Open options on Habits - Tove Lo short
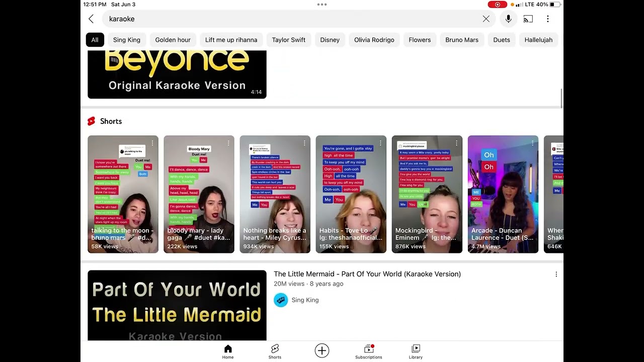This screenshot has width=644, height=362. pyautogui.click(x=380, y=143)
